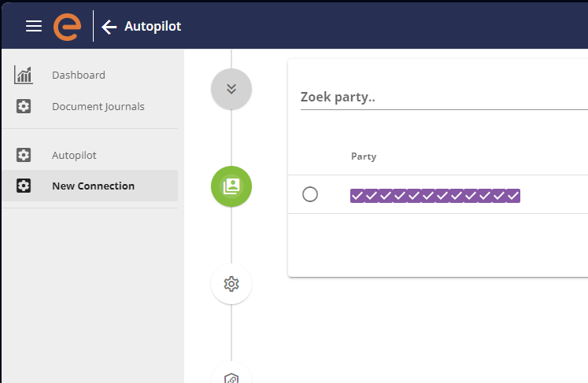Click the Document Journals gear icon
The height and width of the screenshot is (383, 588).
point(24,106)
